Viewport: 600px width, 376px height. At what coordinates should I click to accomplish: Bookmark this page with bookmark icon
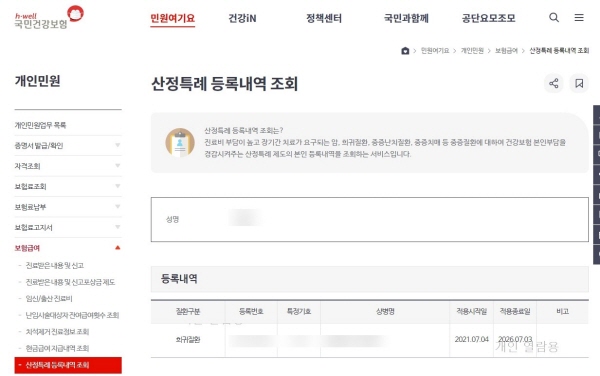coord(579,83)
